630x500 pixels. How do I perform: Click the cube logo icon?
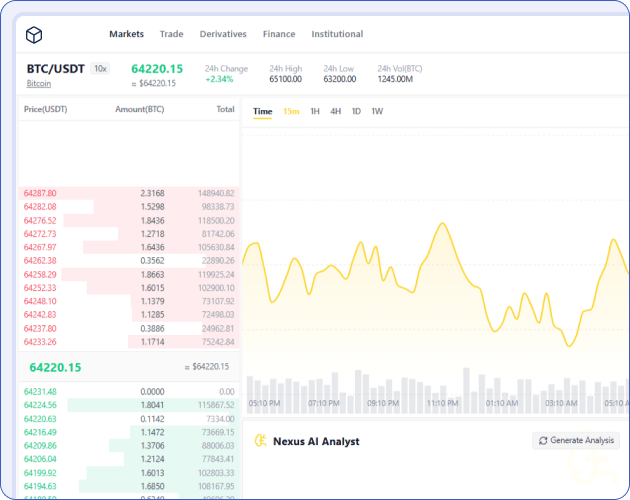coord(34,35)
